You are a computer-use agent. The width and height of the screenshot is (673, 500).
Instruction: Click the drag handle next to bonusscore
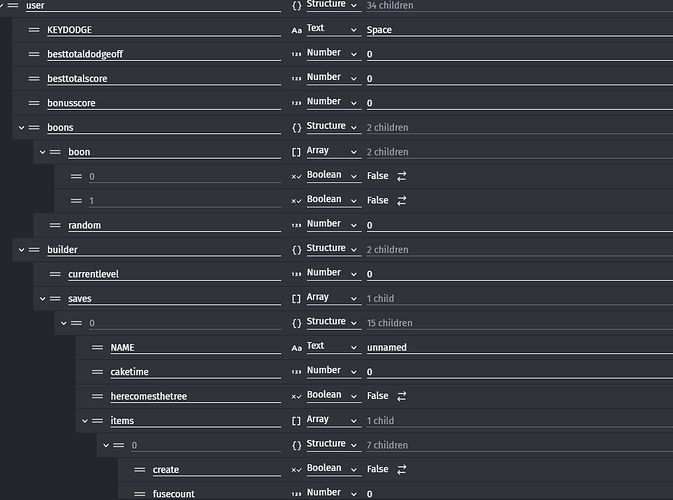(x=35, y=103)
